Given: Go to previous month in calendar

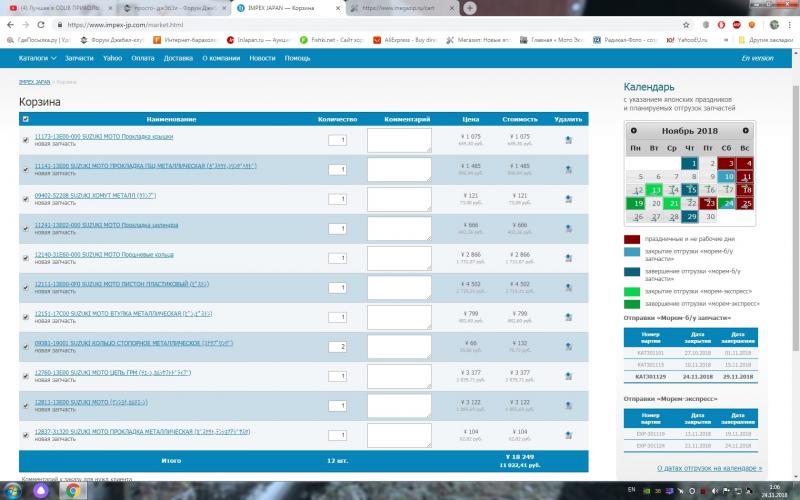Looking at the screenshot, I should coord(633,132).
